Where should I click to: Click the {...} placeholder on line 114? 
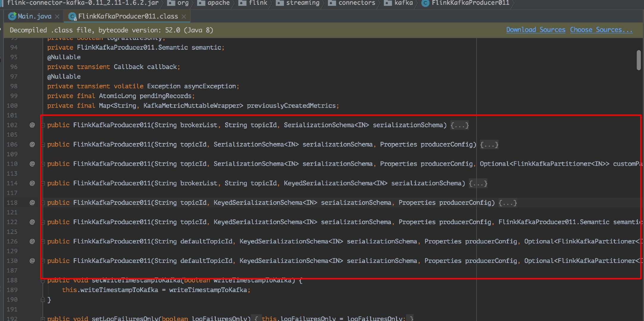point(478,183)
